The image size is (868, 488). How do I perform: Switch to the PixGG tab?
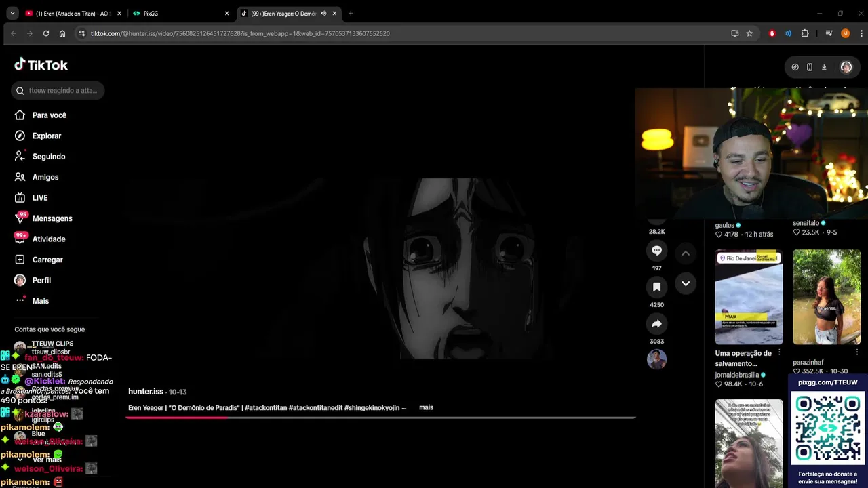tap(181, 14)
